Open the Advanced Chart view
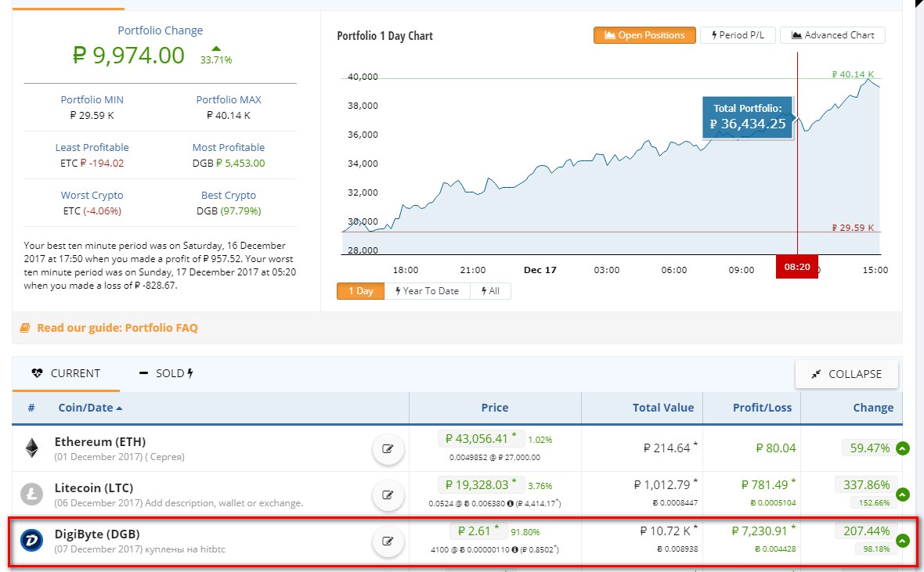This screenshot has width=924, height=572. click(832, 35)
